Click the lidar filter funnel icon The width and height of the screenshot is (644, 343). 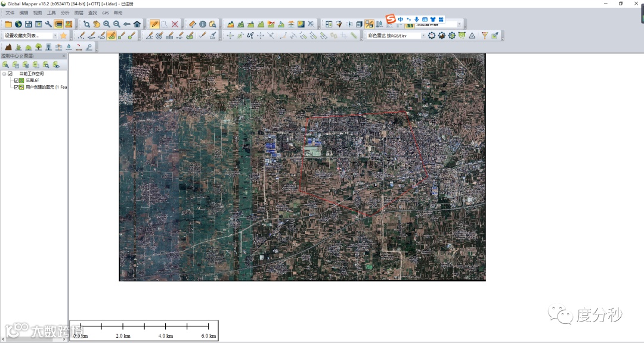pos(485,36)
